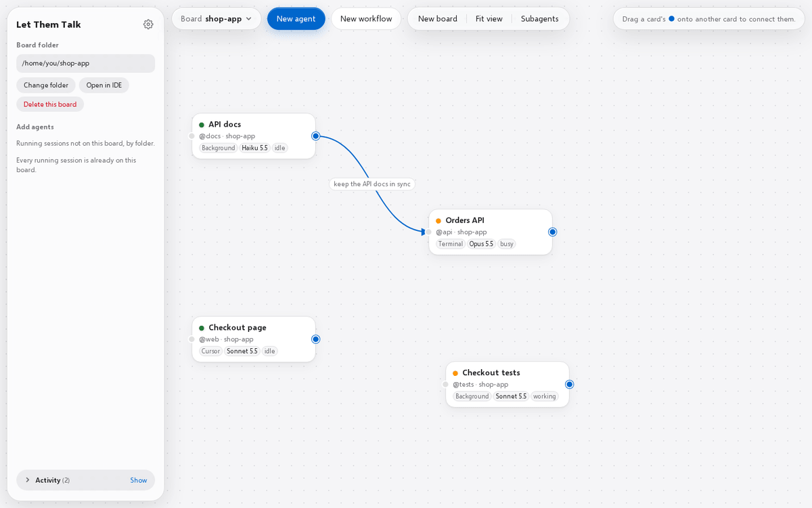This screenshot has width=812, height=508.
Task: Click the grey input port on API docs card
Action: click(191, 136)
